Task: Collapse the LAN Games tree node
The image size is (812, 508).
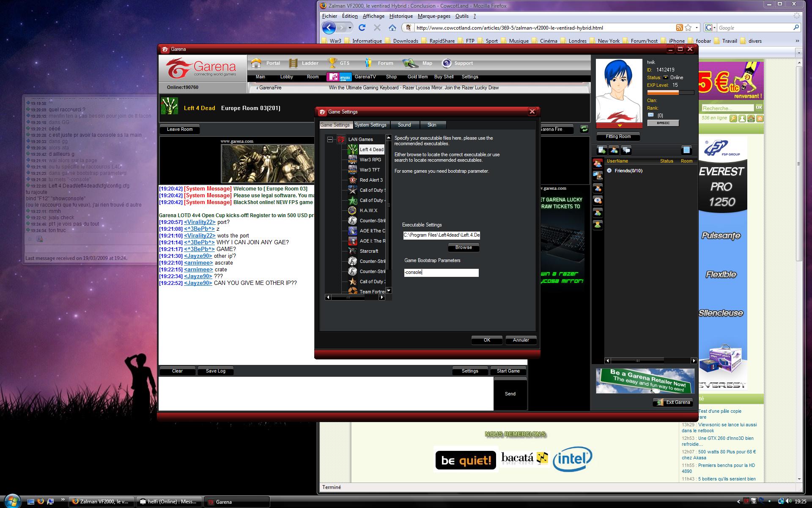Action: click(330, 139)
